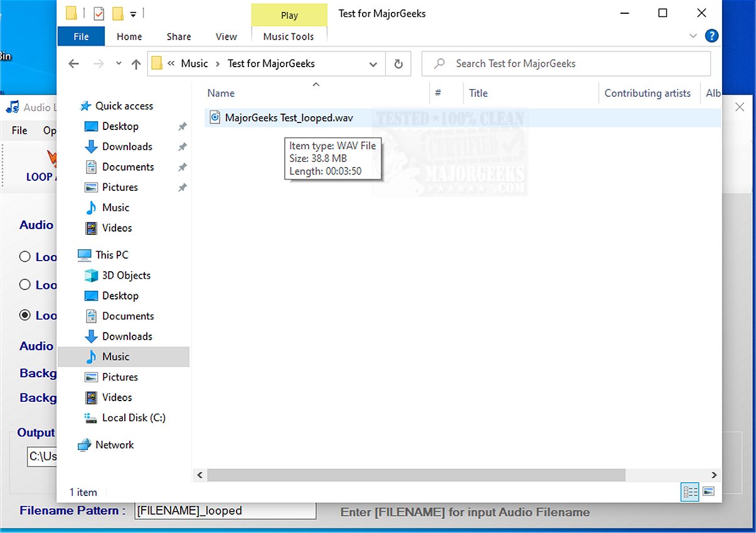Open the recent locations dropdown arrow

tap(119, 63)
